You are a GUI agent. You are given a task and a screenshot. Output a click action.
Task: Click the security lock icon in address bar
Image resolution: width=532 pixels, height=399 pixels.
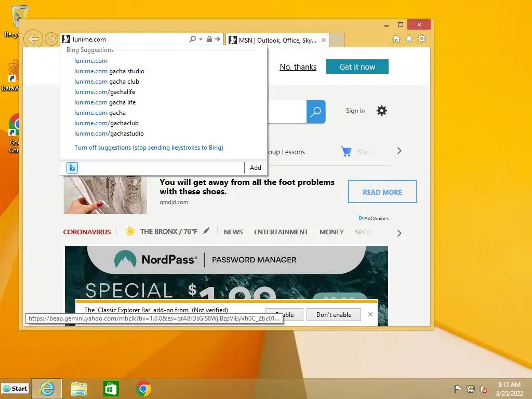click(x=209, y=39)
